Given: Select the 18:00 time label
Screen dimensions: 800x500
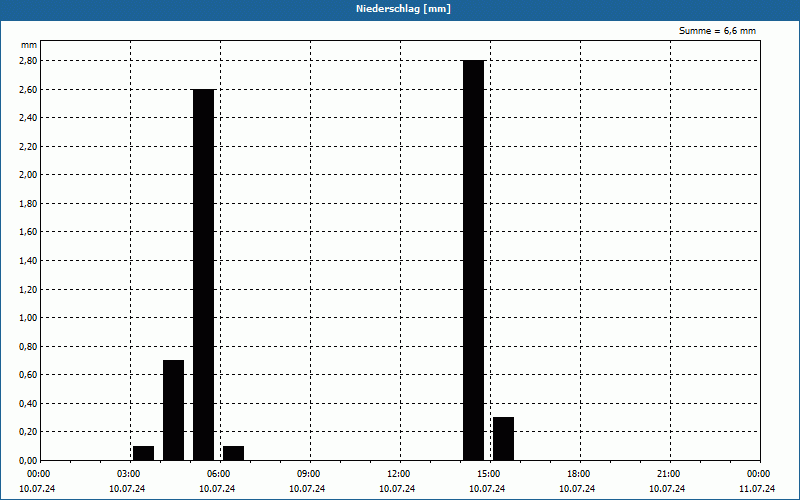Looking at the screenshot, I should [x=580, y=474].
